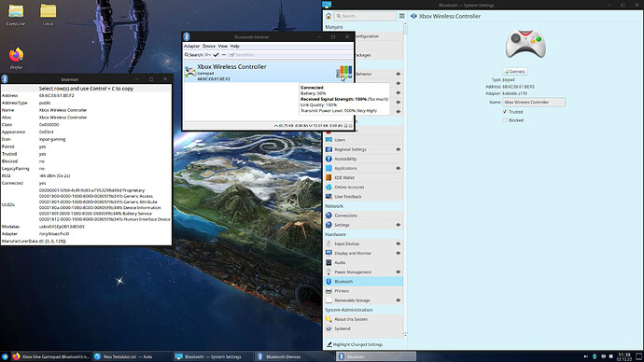Enable the Blocked checkbox
Viewport: 644px width, 362px height.
[505, 120]
